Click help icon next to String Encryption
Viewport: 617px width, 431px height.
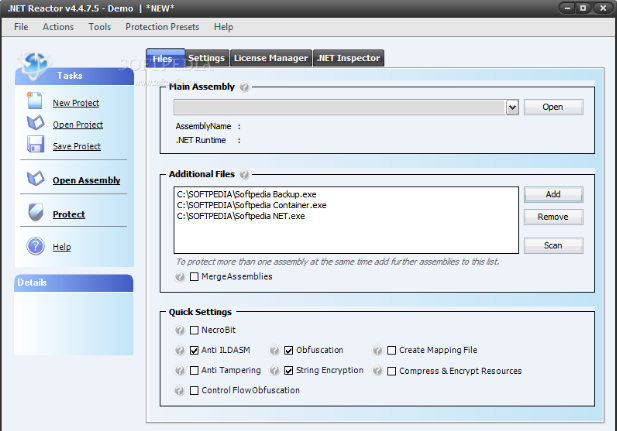point(274,370)
